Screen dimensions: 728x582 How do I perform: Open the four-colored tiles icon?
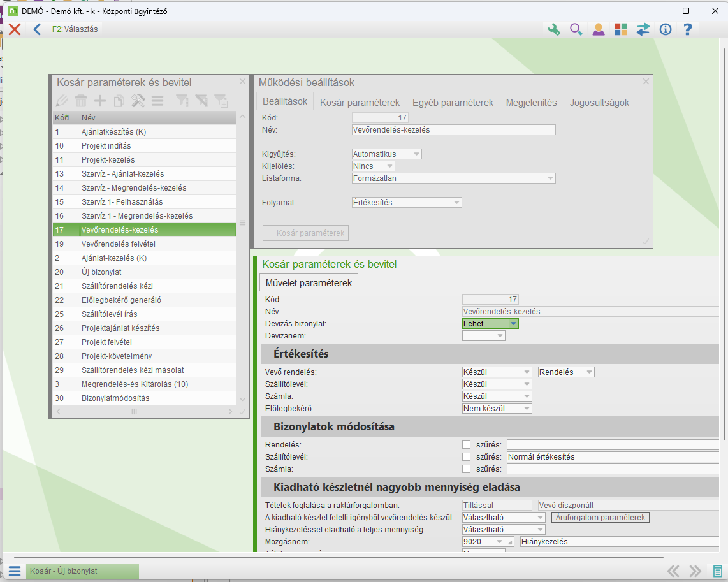(620, 29)
